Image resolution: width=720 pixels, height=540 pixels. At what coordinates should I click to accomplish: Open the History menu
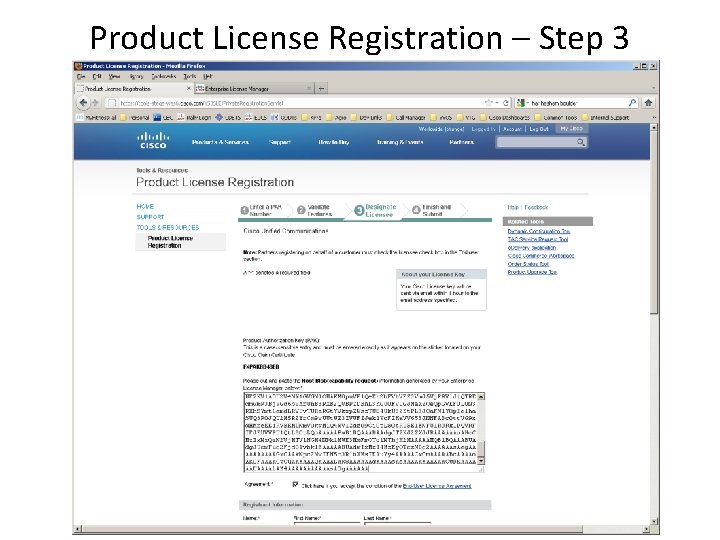(x=136, y=77)
